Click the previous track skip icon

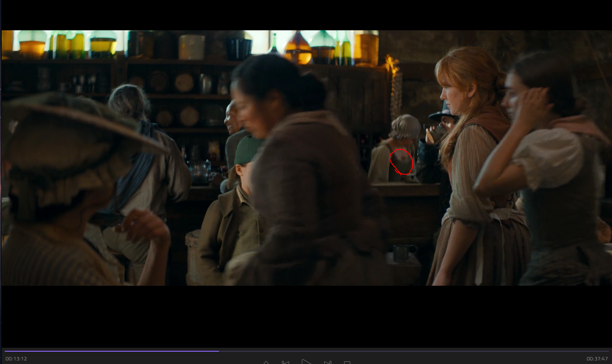coord(286,362)
